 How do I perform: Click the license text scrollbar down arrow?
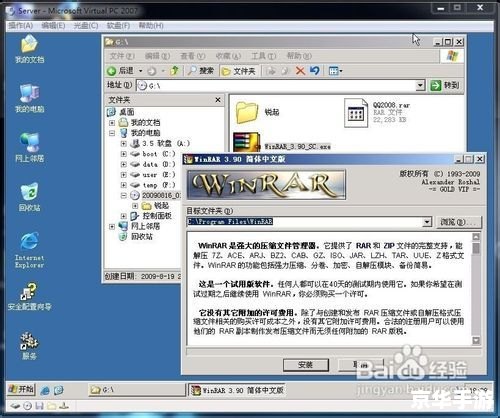tap(476, 340)
